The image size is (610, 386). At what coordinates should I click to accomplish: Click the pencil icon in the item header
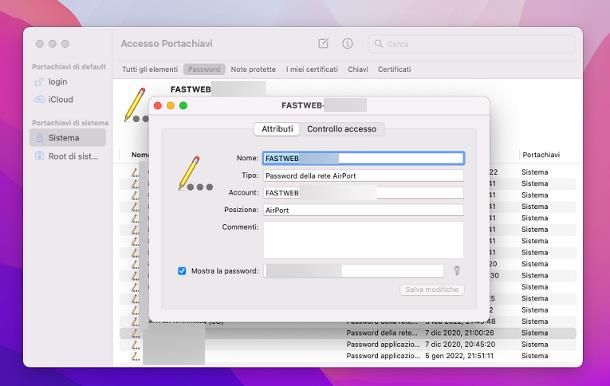135,105
